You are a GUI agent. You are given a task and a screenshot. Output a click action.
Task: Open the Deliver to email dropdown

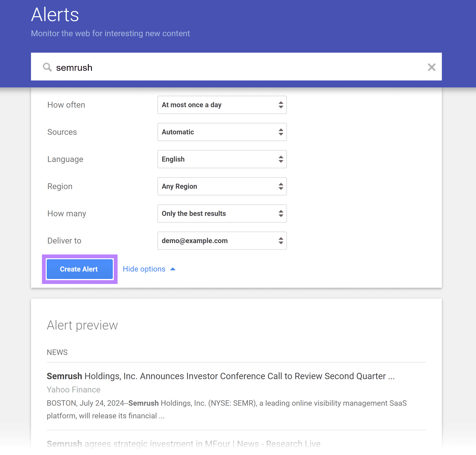pyautogui.click(x=222, y=241)
